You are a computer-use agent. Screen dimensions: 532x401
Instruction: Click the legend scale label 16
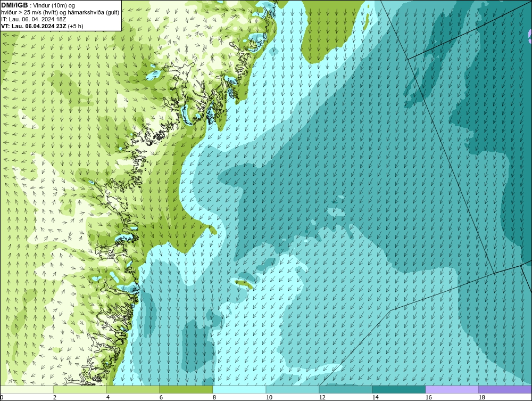[x=428, y=397]
